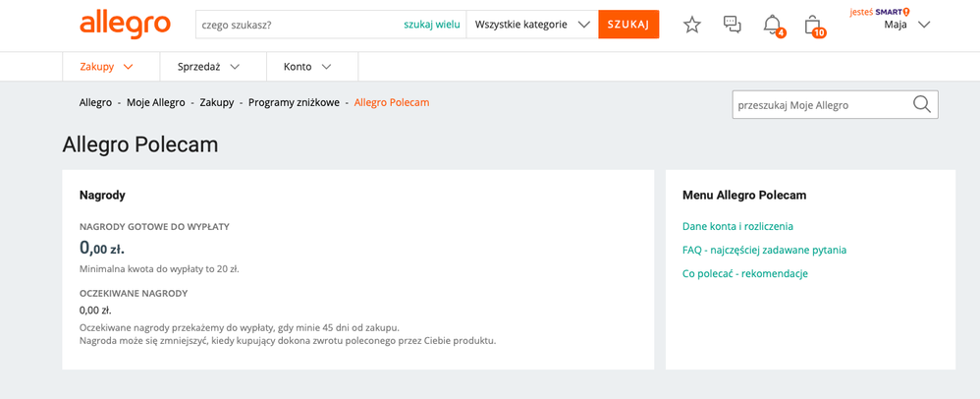
Task: Click the Allegro logo
Action: [125, 24]
